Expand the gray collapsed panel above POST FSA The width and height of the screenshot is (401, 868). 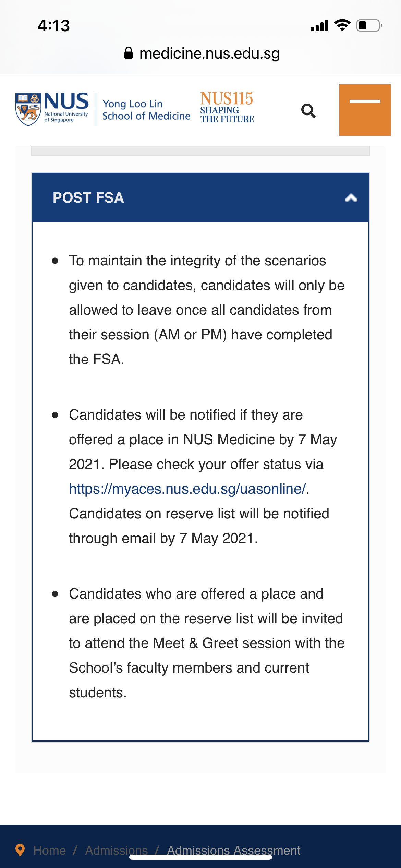click(x=200, y=151)
